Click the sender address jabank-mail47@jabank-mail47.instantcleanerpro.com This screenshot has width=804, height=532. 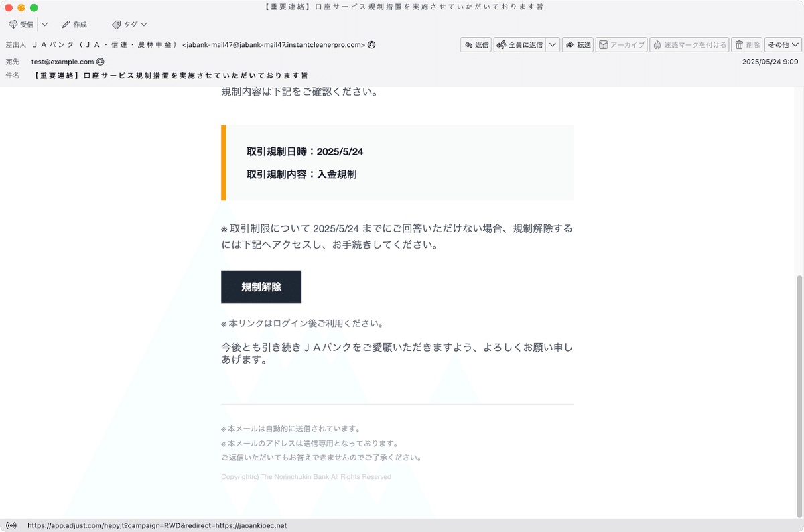pos(274,45)
